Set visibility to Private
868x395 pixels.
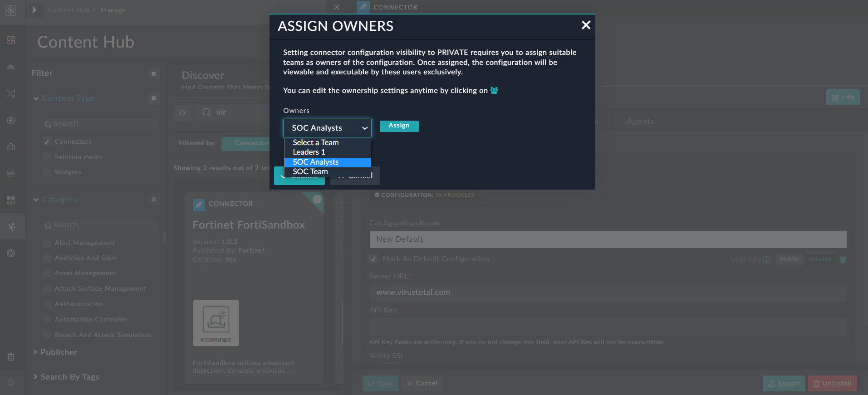coord(820,259)
